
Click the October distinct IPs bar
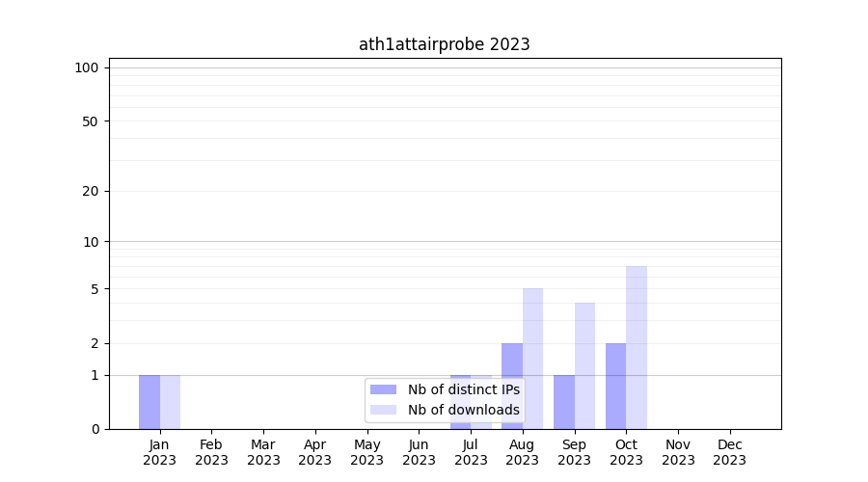pos(615,386)
